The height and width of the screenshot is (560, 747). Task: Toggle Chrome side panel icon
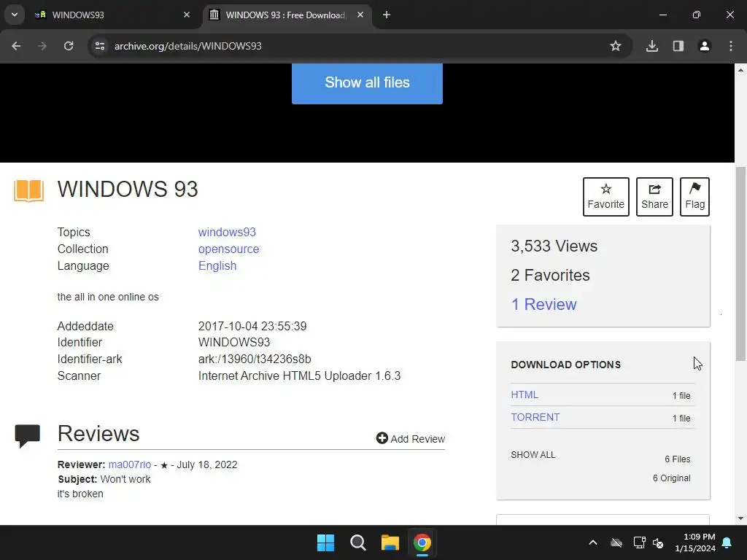pos(678,46)
